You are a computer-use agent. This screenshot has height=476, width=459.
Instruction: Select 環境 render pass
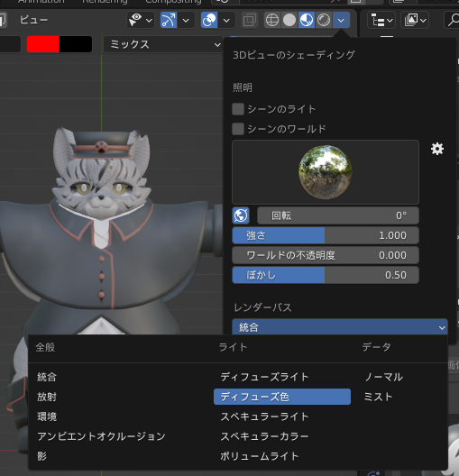[47, 416]
